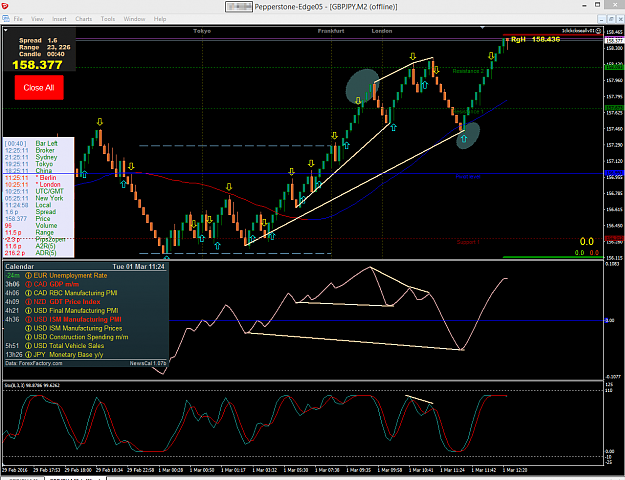Click info icon for USD ISM Manufacturing Prices

pos(28,328)
